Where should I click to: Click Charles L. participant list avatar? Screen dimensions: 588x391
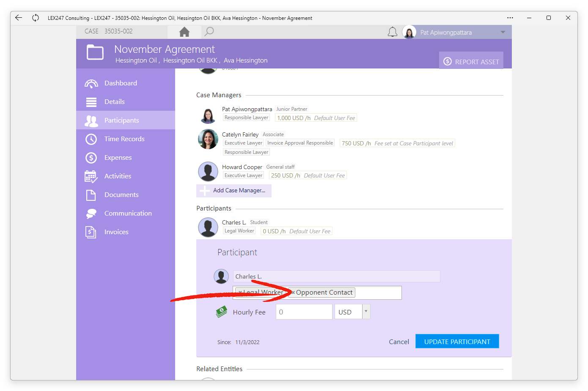click(x=208, y=227)
